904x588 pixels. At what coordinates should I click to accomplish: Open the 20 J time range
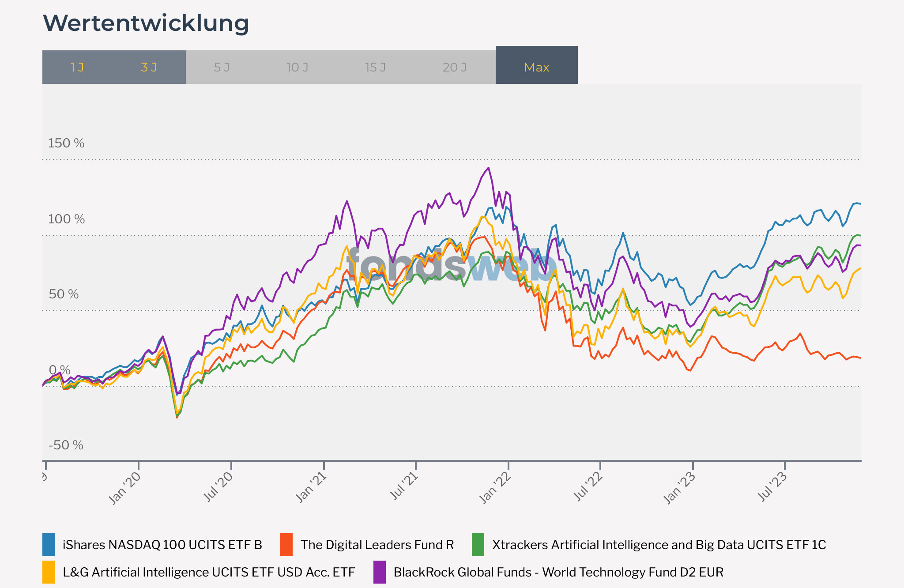454,68
